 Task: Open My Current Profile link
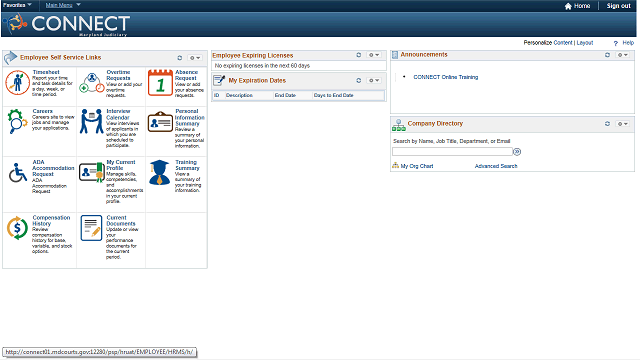click(121, 165)
